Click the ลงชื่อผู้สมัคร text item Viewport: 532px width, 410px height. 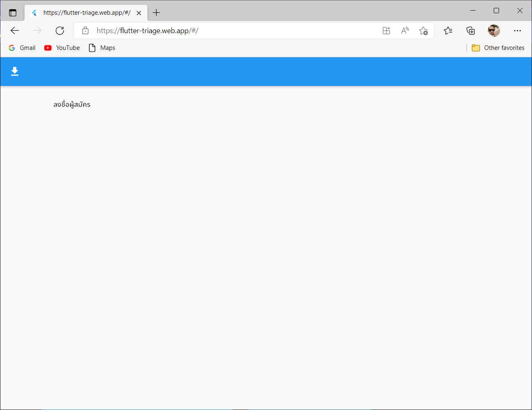coord(72,104)
